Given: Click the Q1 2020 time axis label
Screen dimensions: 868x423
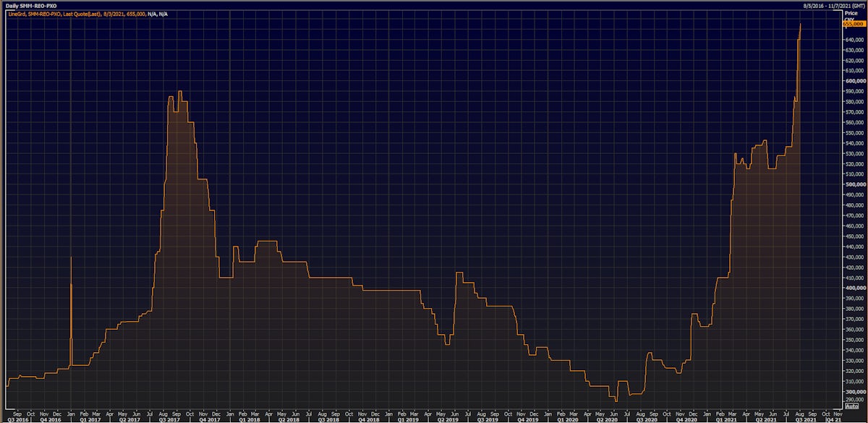Looking at the screenshot, I should (x=568, y=419).
